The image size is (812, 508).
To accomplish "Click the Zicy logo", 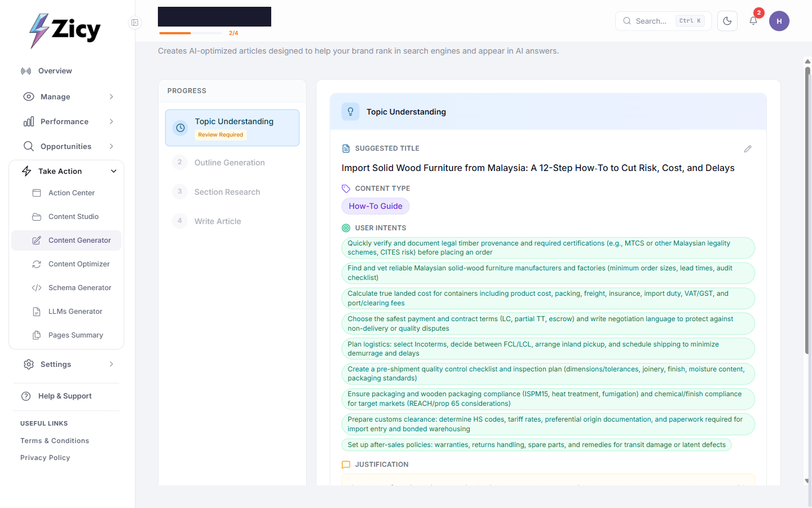I will pyautogui.click(x=65, y=30).
